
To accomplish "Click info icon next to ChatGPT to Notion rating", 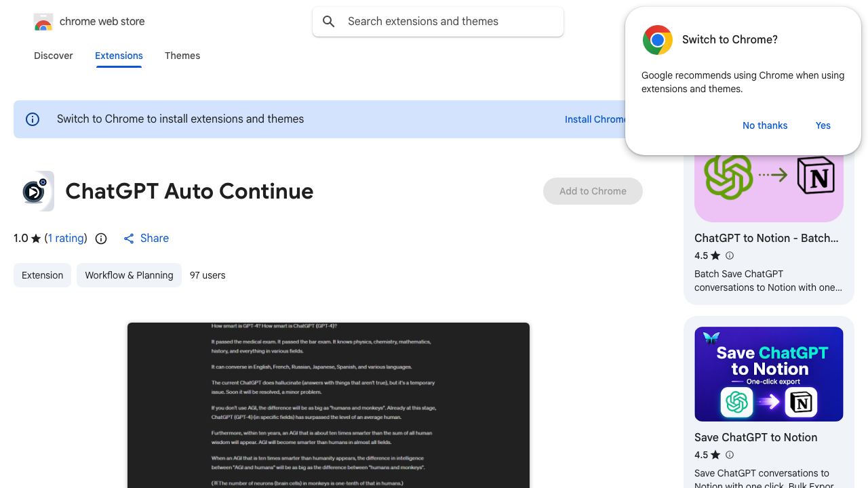I will pos(730,256).
